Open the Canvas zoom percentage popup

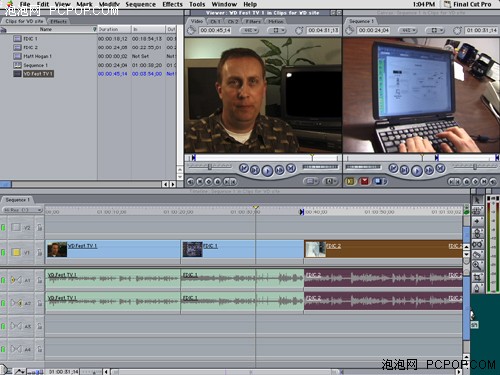pos(408,30)
